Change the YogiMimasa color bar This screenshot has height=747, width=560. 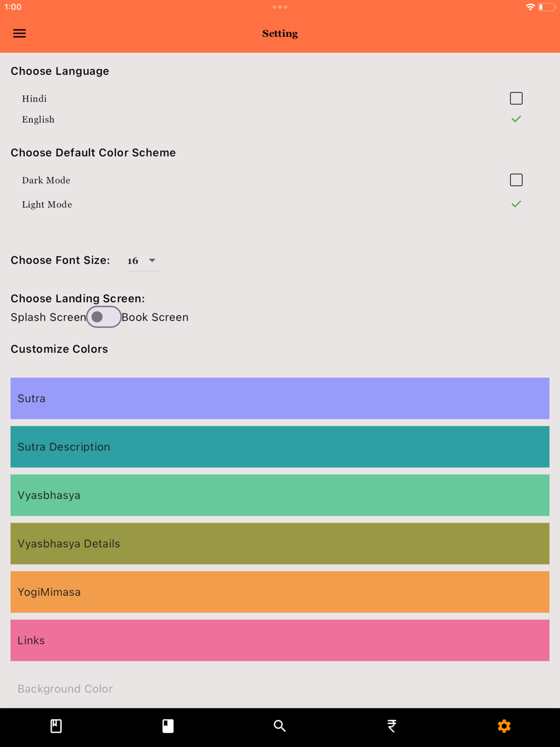click(280, 592)
